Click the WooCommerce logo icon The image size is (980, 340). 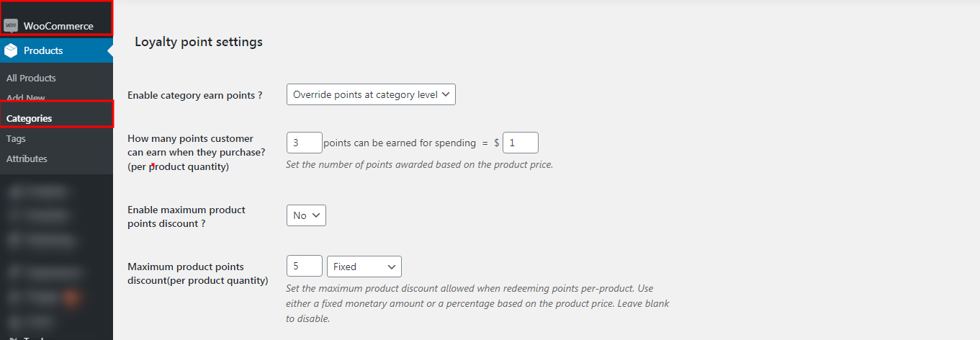point(10,25)
